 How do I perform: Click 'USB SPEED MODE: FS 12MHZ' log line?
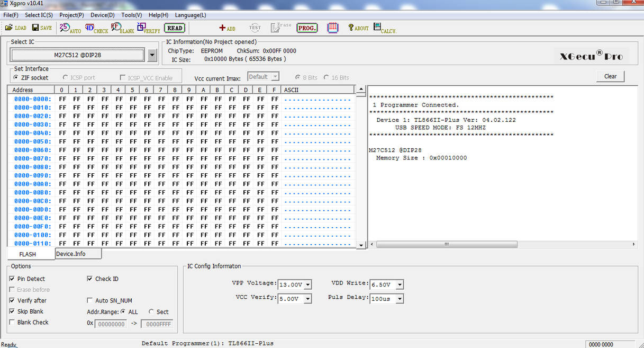click(x=440, y=128)
